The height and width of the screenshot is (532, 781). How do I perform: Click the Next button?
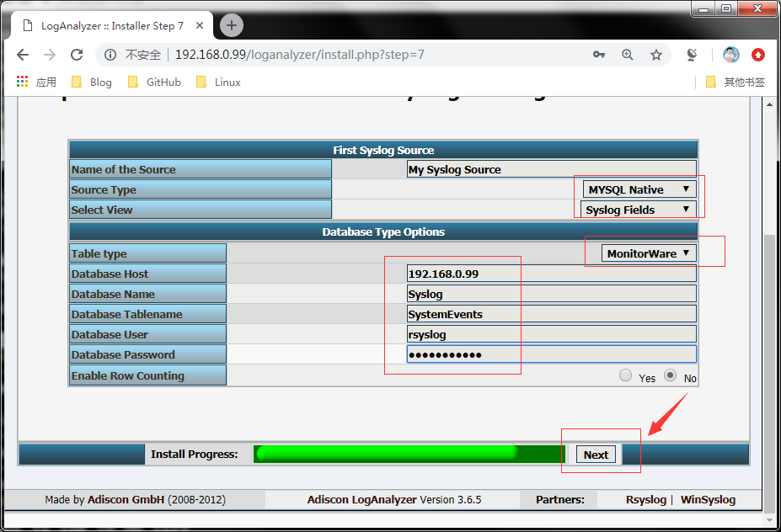click(596, 455)
